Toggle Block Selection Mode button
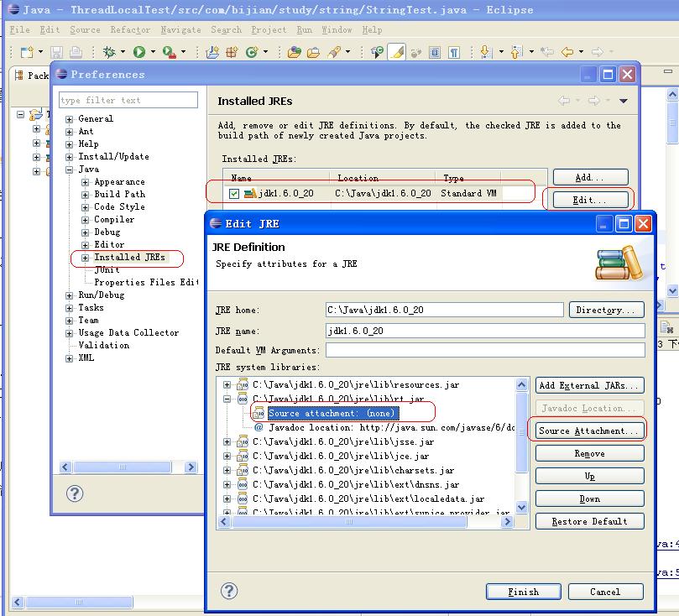Screen dimensions: 679x616 coord(435,52)
